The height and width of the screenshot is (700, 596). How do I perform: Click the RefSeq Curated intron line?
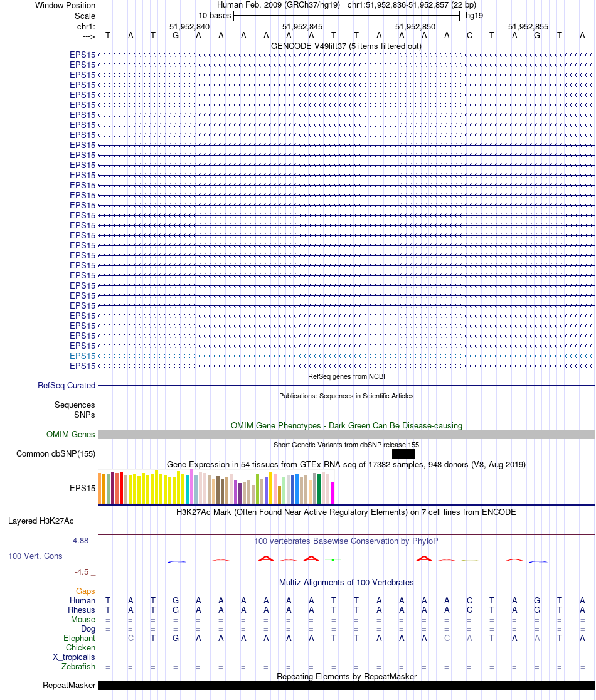pos(346,385)
